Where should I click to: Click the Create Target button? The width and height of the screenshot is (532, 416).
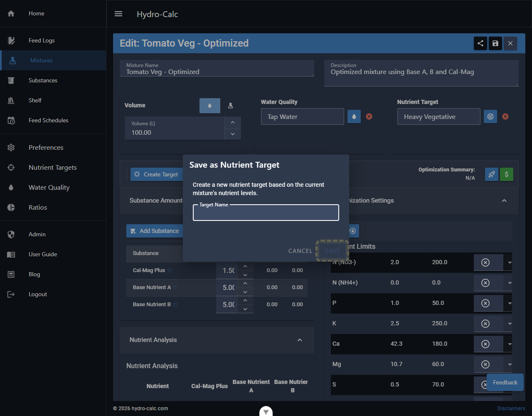coord(156,174)
